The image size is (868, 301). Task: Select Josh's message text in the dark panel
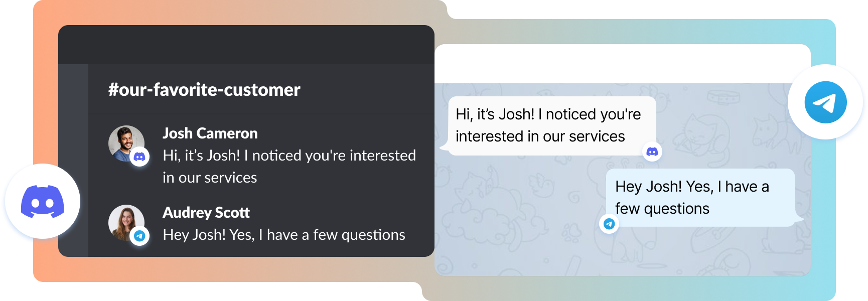(x=289, y=166)
